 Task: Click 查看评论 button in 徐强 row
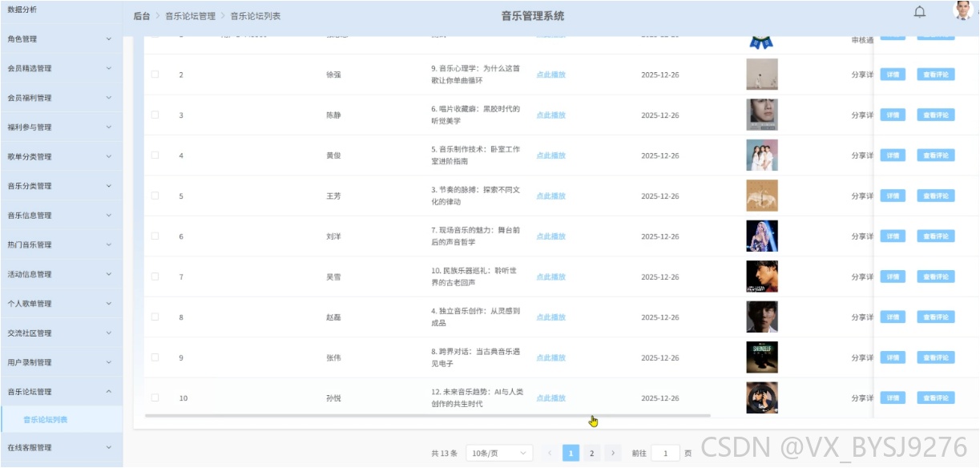point(936,75)
